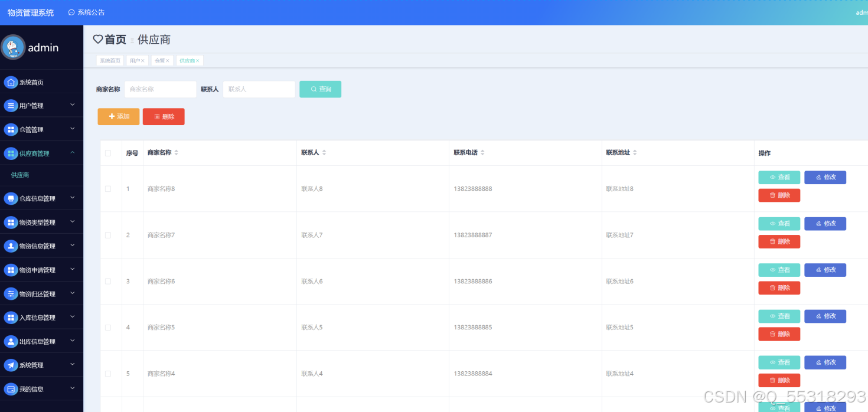This screenshot has width=868, height=412.
Task: Close the 仓管 tab with its X
Action: pyautogui.click(x=168, y=61)
